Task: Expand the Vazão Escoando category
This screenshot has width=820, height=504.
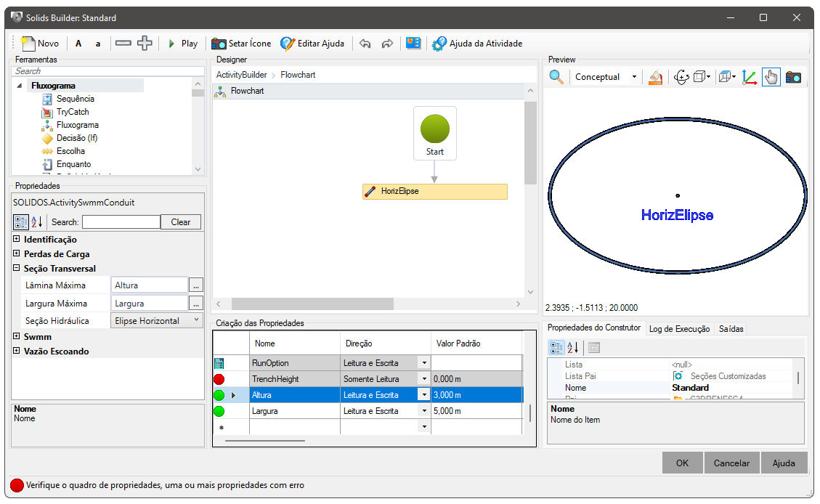Action: (x=16, y=351)
